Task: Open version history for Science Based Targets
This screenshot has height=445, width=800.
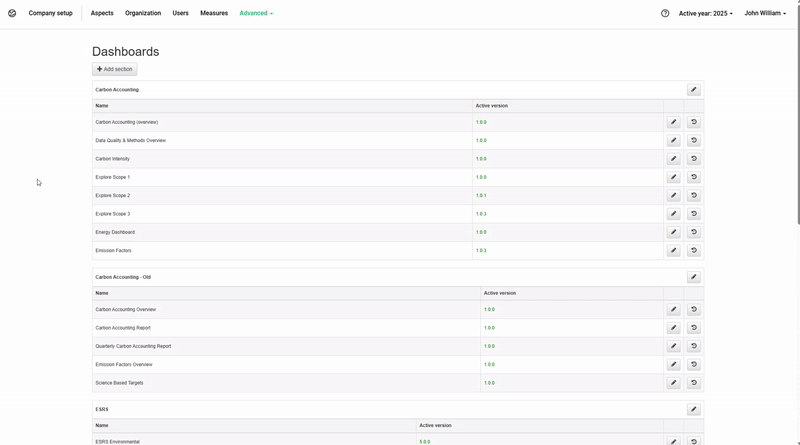Action: tap(693, 383)
